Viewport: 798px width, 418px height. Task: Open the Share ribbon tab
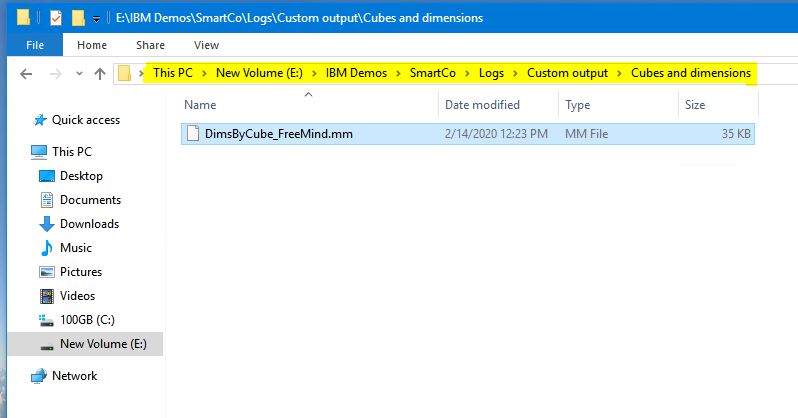tap(151, 45)
